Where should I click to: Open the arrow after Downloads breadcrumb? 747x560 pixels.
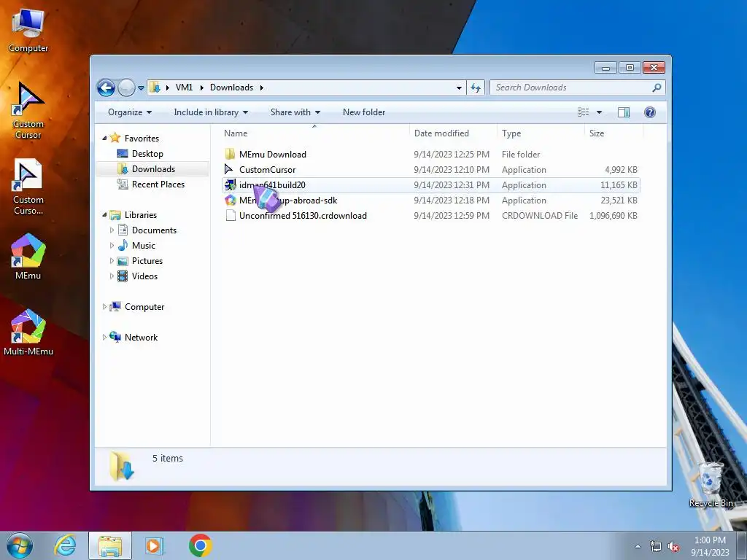tap(262, 87)
